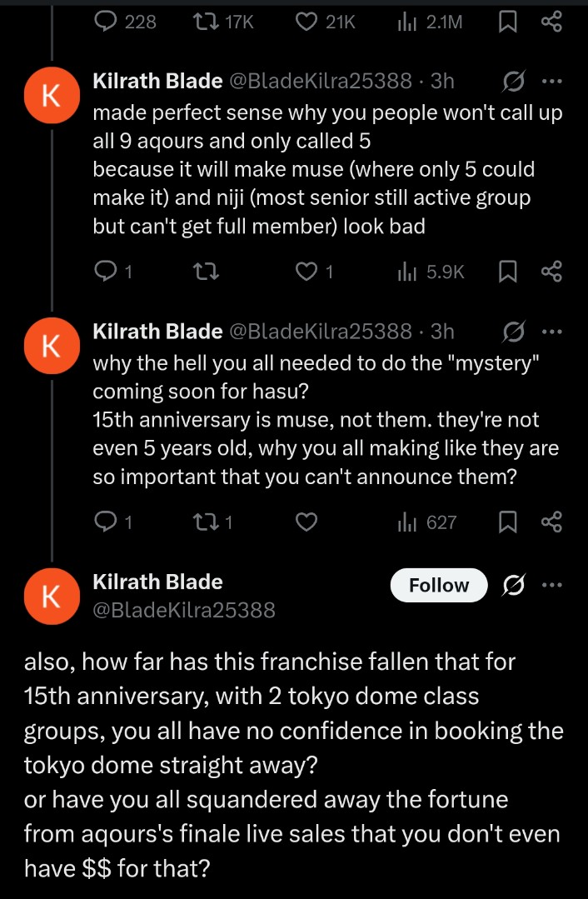Open @BladeKilra25388 handle under the Follow row
This screenshot has width=588, height=899.
(183, 610)
